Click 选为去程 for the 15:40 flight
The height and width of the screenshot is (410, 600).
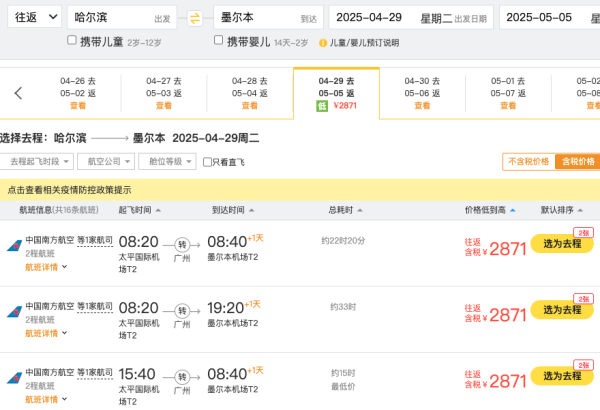(x=562, y=376)
